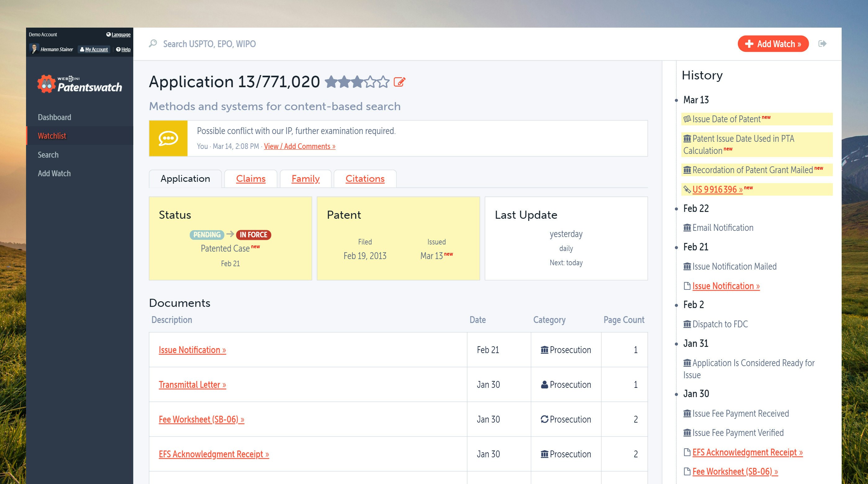Click the edit pencil icon beside application title
This screenshot has width=868, height=484.
coord(399,82)
